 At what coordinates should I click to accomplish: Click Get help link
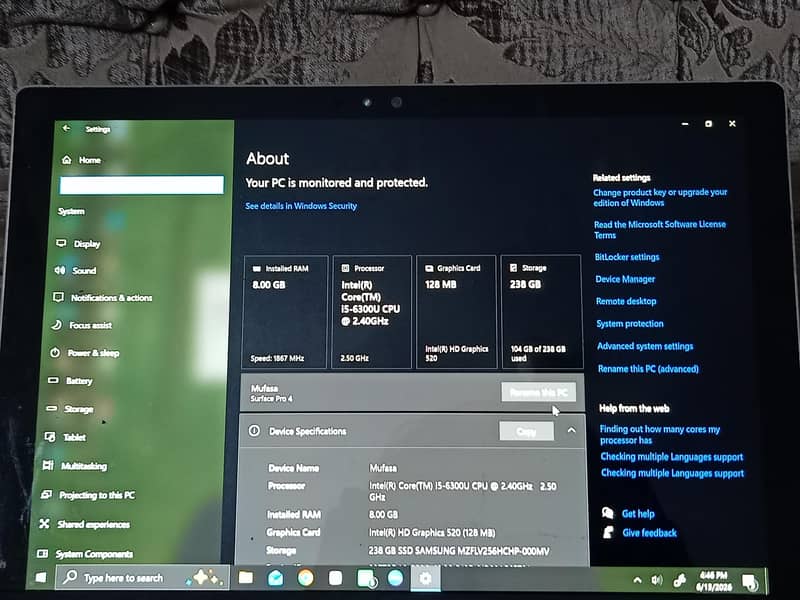coord(638,514)
